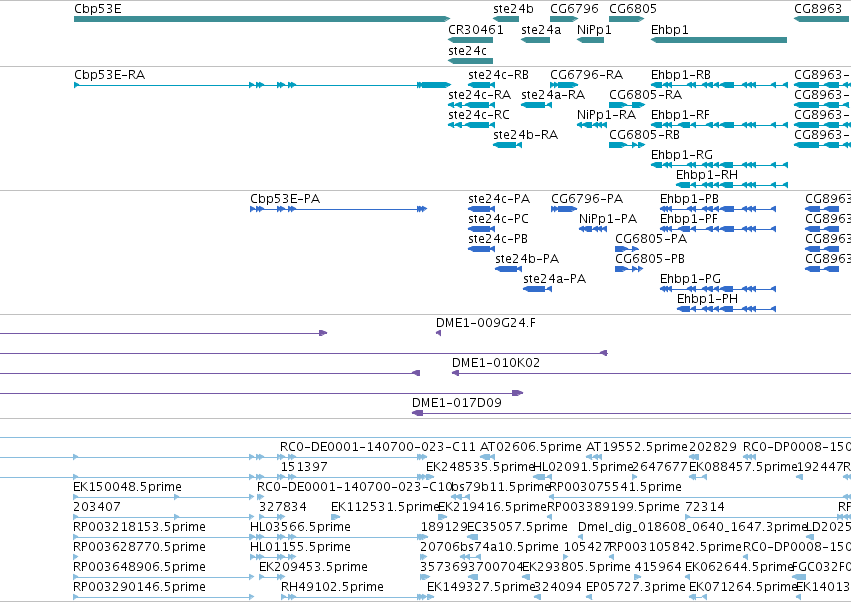Click the 151397 EST label

[x=304, y=467]
